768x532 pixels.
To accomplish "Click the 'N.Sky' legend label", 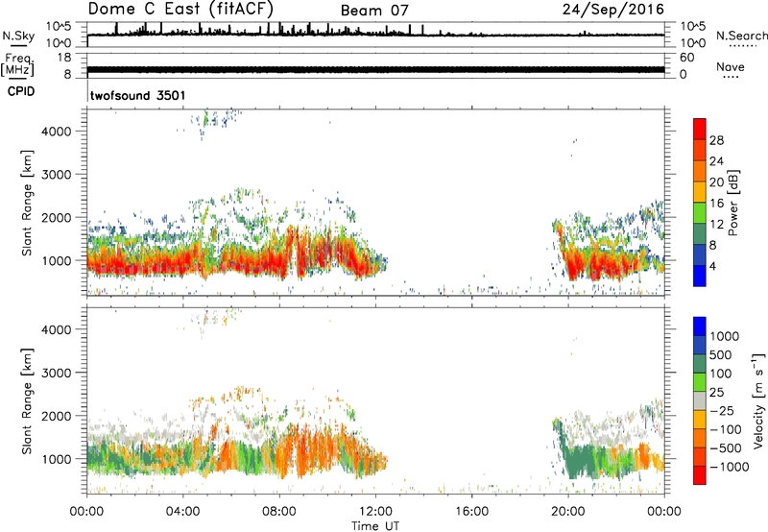I will point(18,36).
